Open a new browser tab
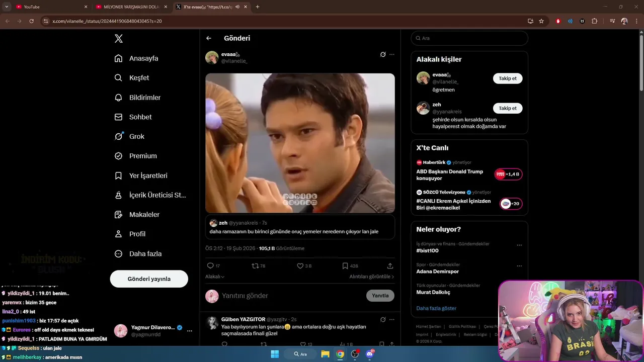This screenshot has height=362, width=644. click(x=258, y=7)
